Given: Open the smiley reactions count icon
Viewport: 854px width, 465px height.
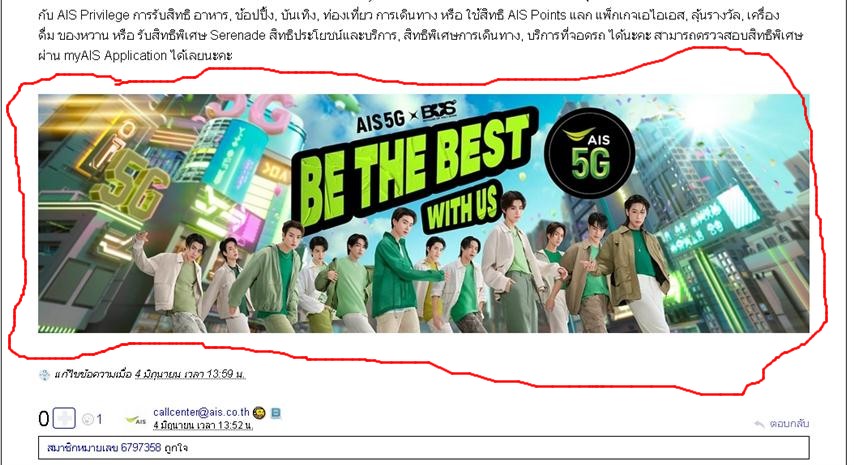Looking at the screenshot, I should pyautogui.click(x=88, y=419).
